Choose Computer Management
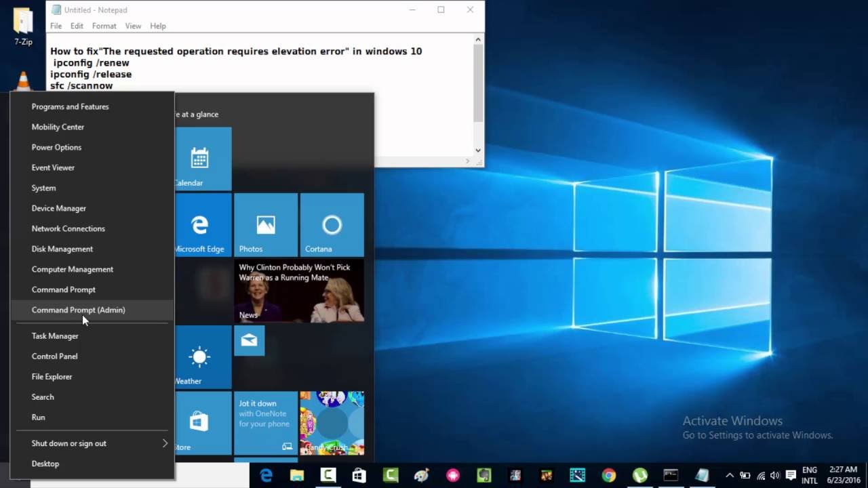Viewport: 868px width, 488px height. (92, 269)
